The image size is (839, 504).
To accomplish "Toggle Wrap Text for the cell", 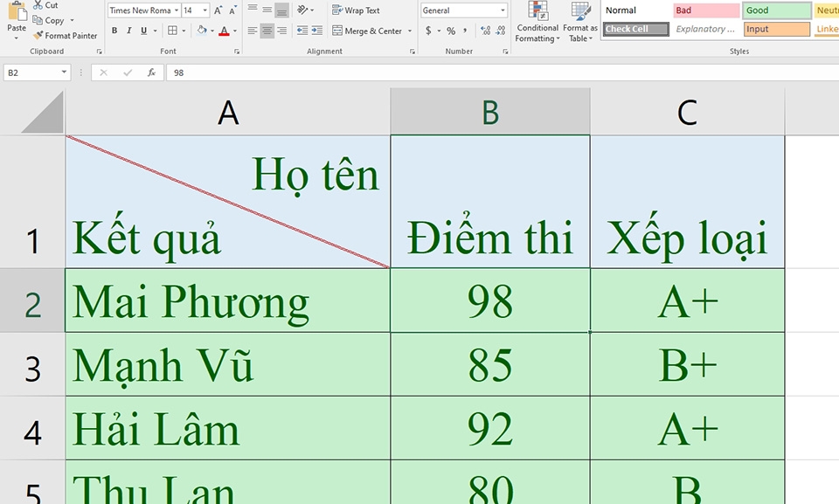I will pos(356,10).
